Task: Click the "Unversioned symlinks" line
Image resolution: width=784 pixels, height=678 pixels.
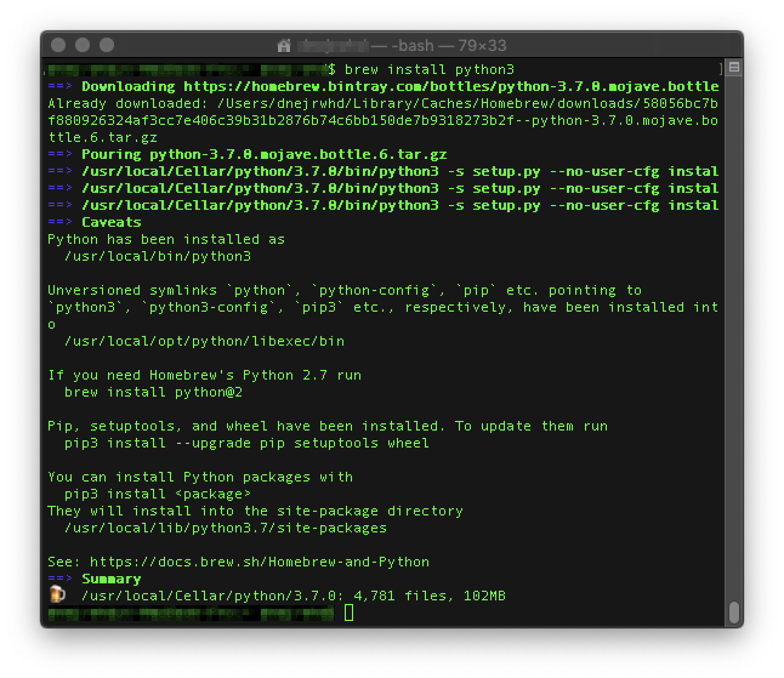Action: click(345, 290)
